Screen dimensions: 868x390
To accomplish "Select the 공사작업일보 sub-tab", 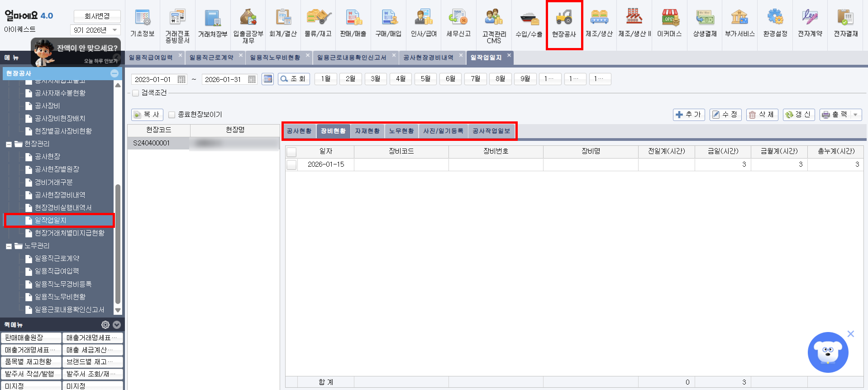I will (x=491, y=131).
